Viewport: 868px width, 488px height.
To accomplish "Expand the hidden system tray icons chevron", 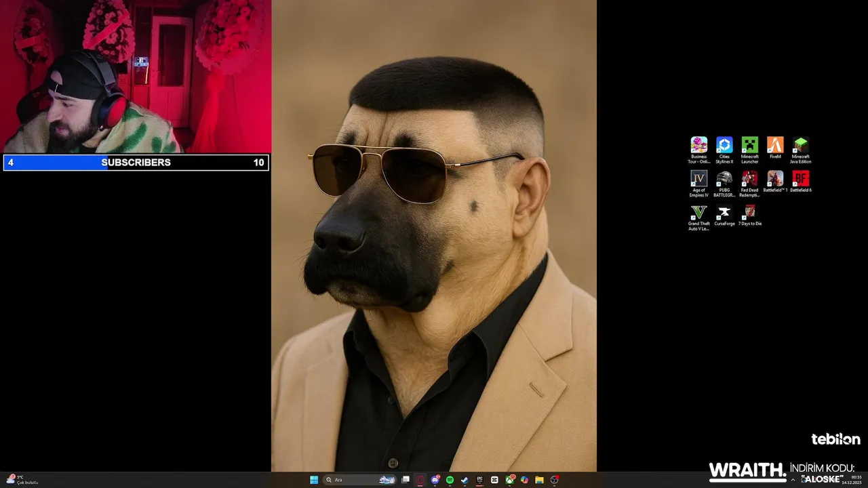I will pos(793,480).
